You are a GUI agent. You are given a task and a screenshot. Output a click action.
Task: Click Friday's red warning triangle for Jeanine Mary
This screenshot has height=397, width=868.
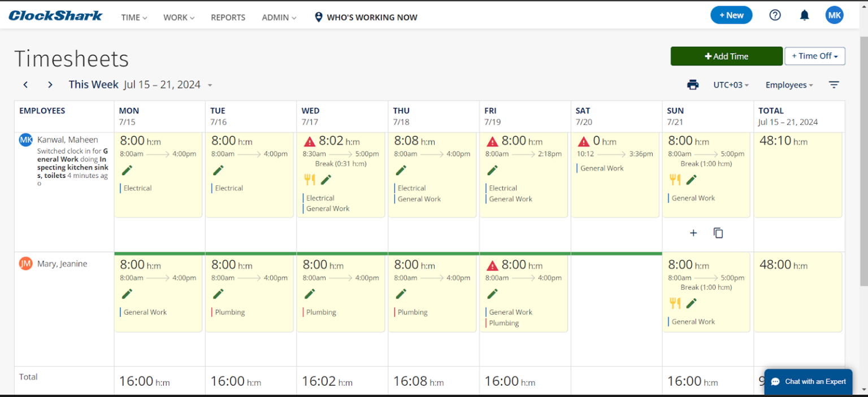[492, 265]
